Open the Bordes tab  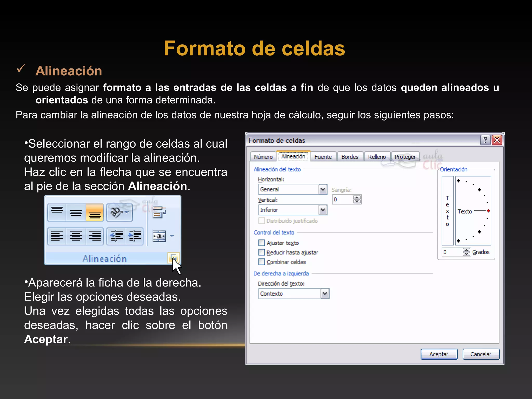[x=350, y=157]
